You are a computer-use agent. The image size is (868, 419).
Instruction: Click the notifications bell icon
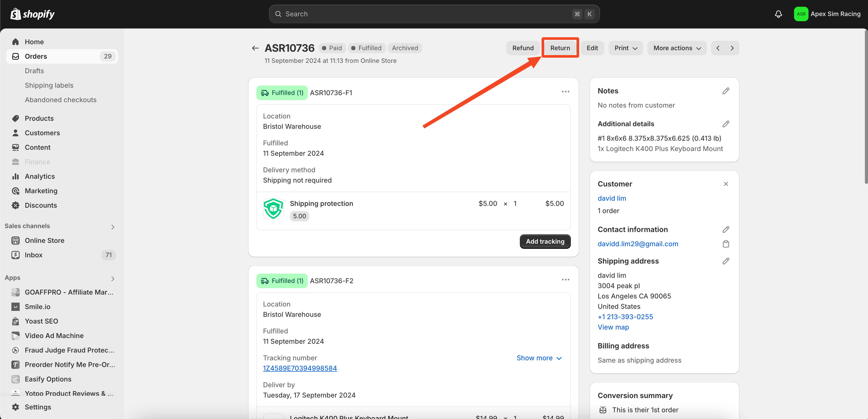778,14
